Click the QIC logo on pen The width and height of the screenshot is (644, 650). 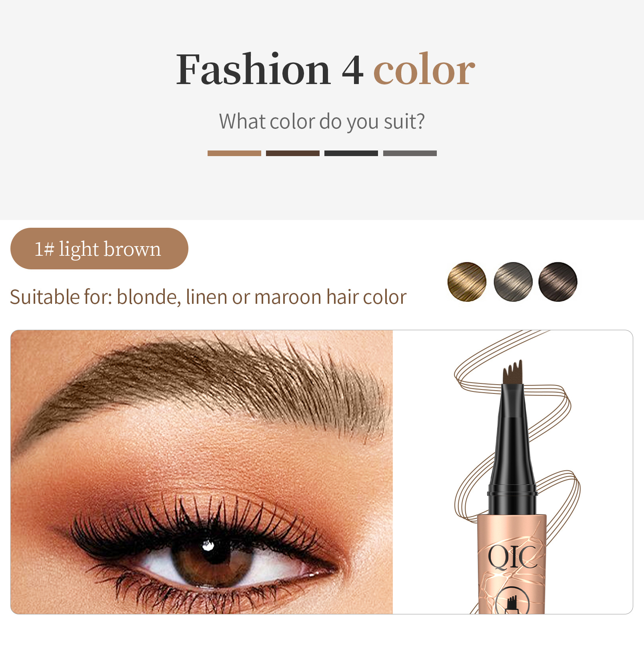(x=512, y=558)
